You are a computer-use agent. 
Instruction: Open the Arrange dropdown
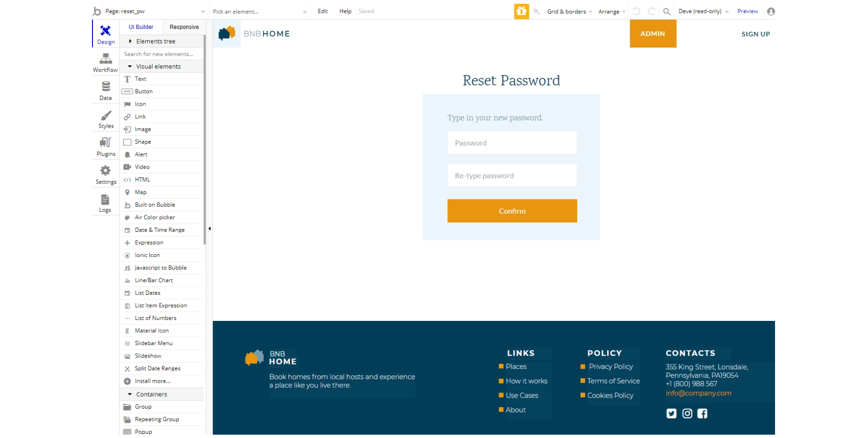coord(612,11)
